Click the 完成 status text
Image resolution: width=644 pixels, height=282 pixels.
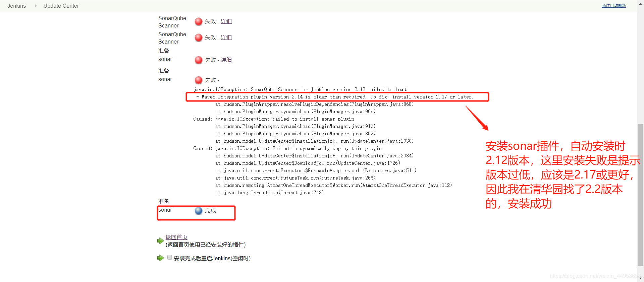[210, 211]
